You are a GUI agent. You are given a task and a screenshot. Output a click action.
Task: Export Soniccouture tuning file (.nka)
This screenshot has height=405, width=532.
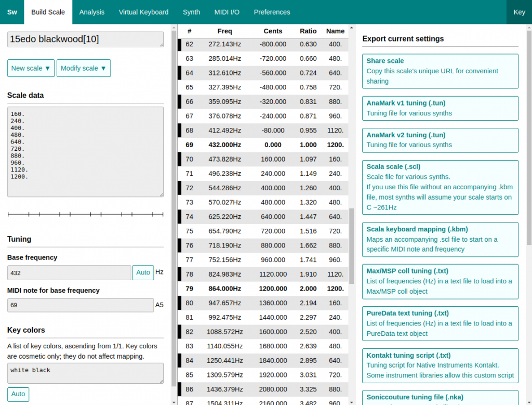click(x=440, y=398)
